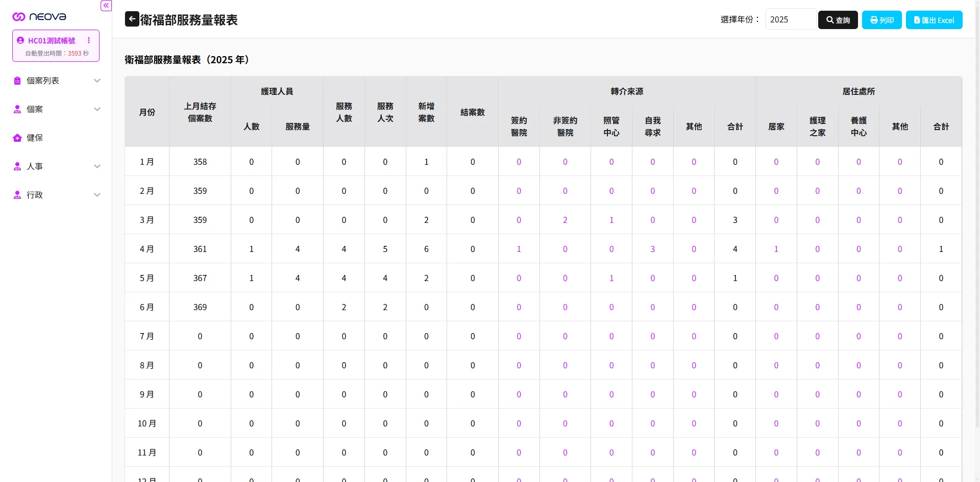Open the 個案列表 sidebar menu
980x482 pixels.
[56, 81]
